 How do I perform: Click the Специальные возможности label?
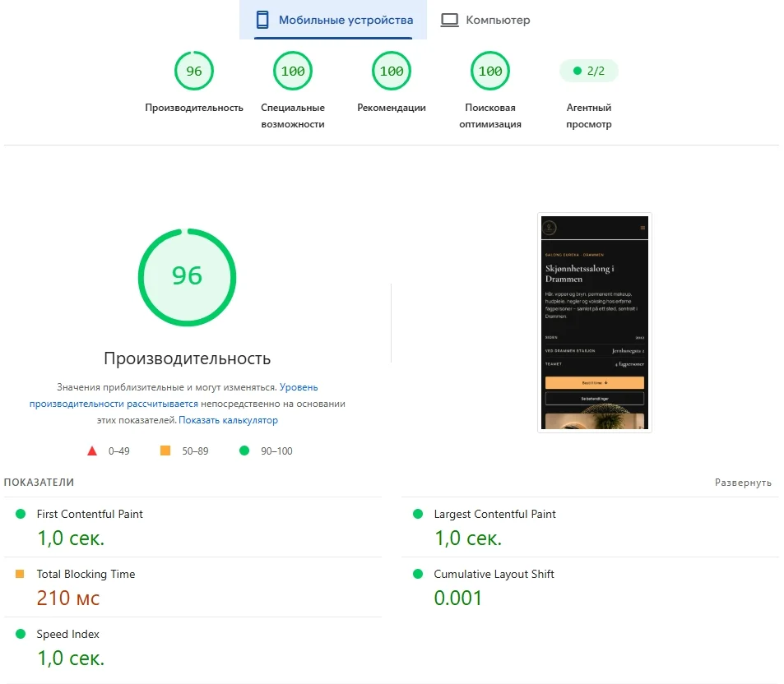[x=293, y=115]
